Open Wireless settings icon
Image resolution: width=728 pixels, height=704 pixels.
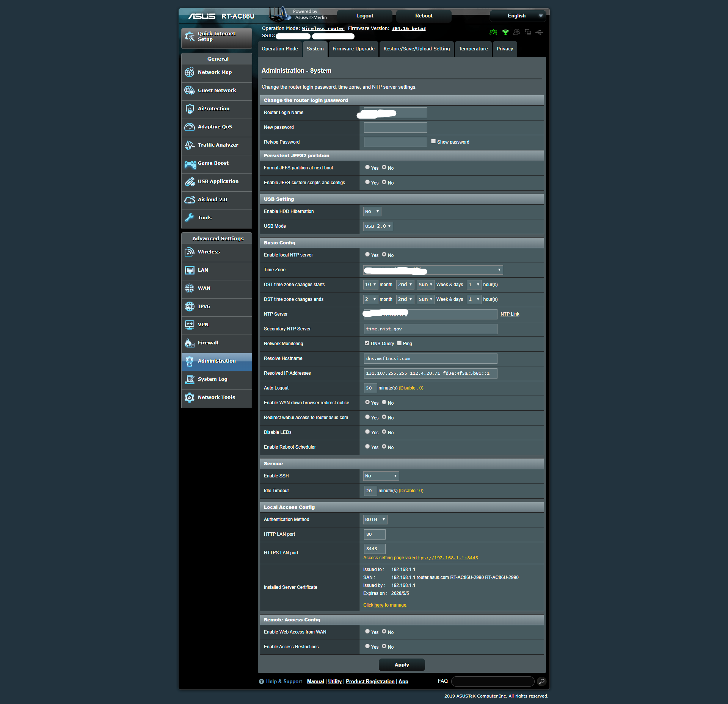click(190, 252)
